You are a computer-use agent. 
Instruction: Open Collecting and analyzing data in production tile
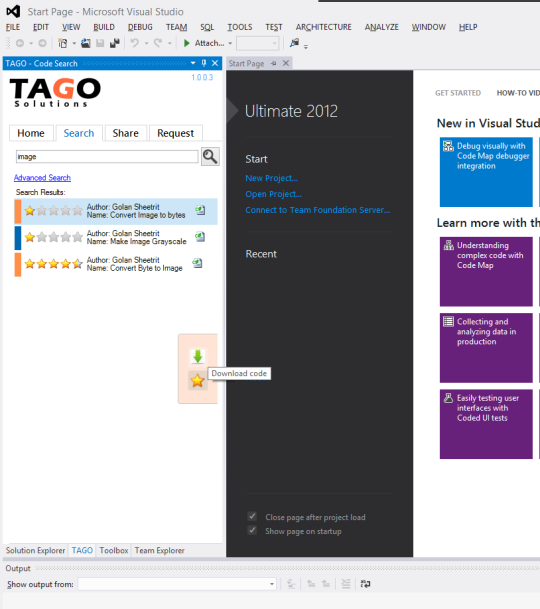click(x=486, y=348)
